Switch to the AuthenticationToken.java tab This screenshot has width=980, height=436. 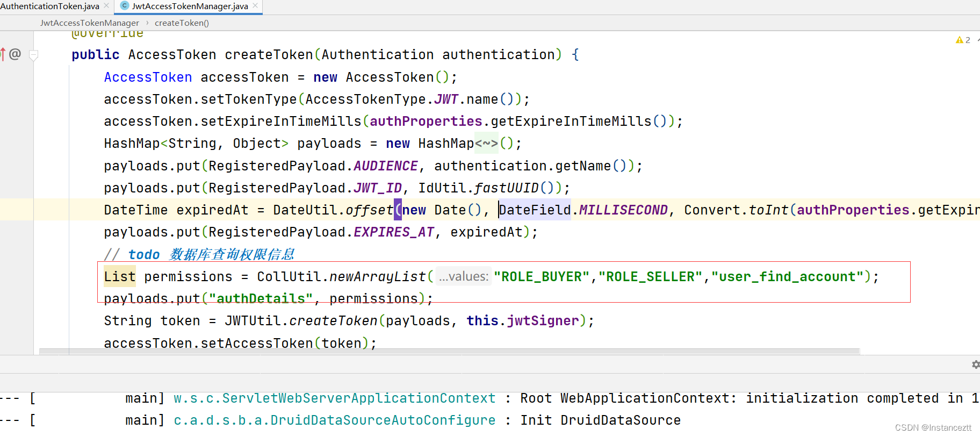(x=49, y=6)
